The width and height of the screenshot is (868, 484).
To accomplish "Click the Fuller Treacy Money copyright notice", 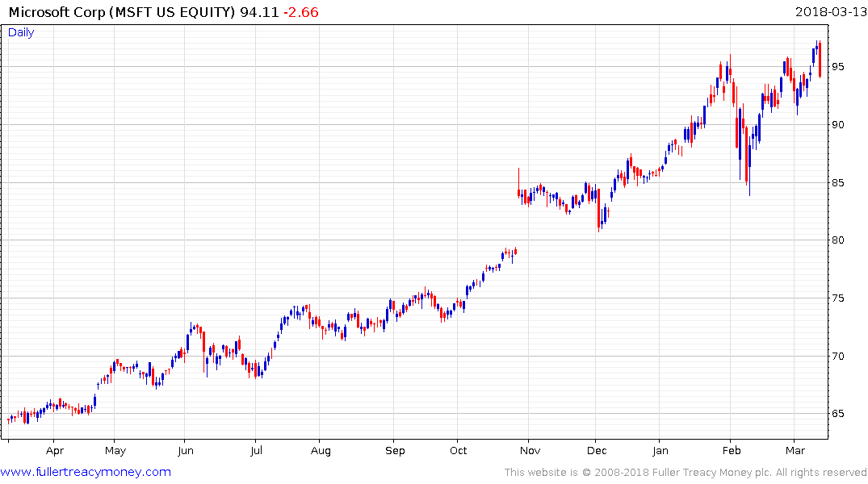I will click(x=686, y=473).
